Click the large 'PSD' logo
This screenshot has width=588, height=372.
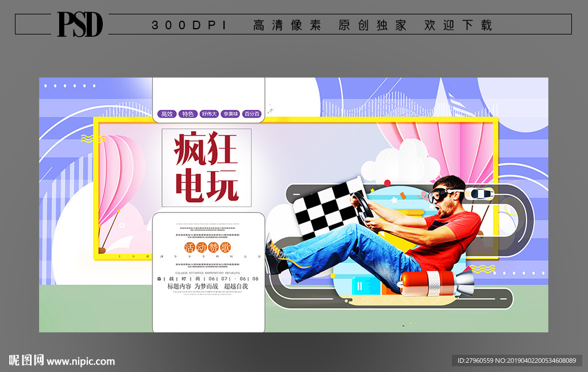79,24
